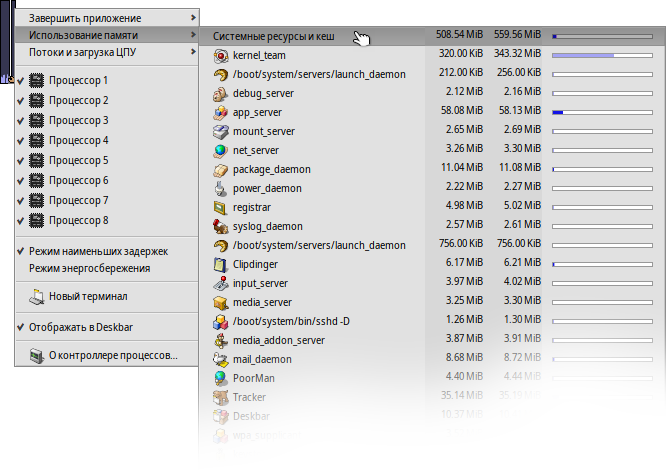Click the media_server icon

pyautogui.click(x=220, y=303)
